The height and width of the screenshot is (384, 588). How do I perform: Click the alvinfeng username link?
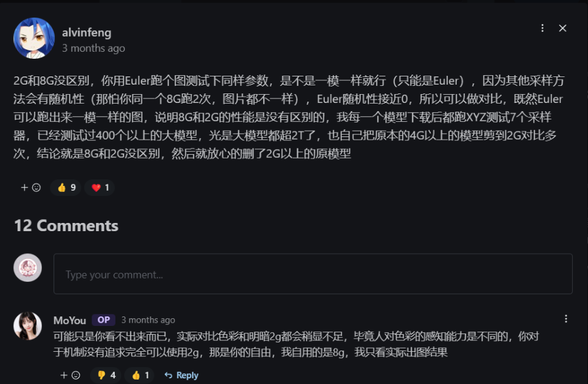pyautogui.click(x=86, y=33)
